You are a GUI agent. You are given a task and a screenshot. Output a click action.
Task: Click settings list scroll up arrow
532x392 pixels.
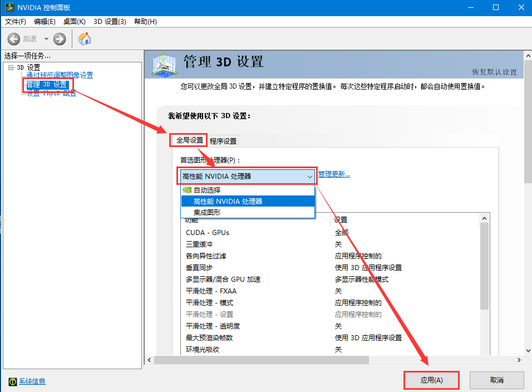[x=485, y=218]
